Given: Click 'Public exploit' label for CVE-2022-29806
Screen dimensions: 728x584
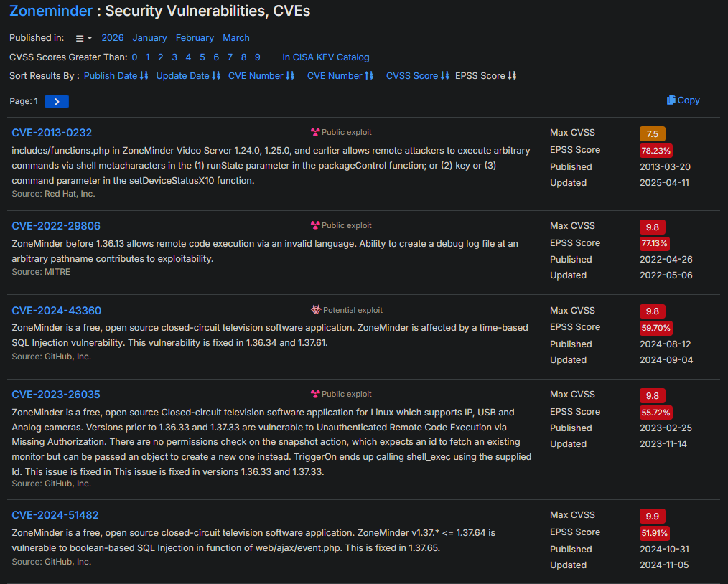Looking at the screenshot, I should click(346, 225).
